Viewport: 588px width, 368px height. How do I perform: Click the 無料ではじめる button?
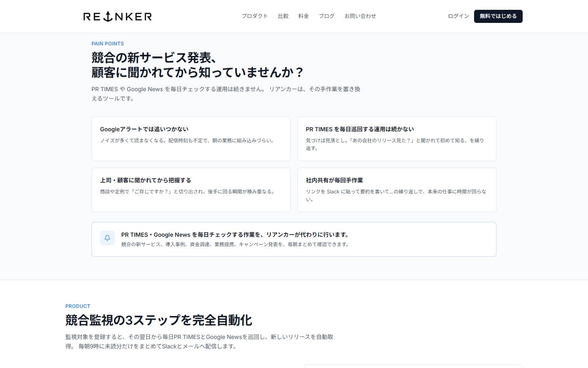498,16
